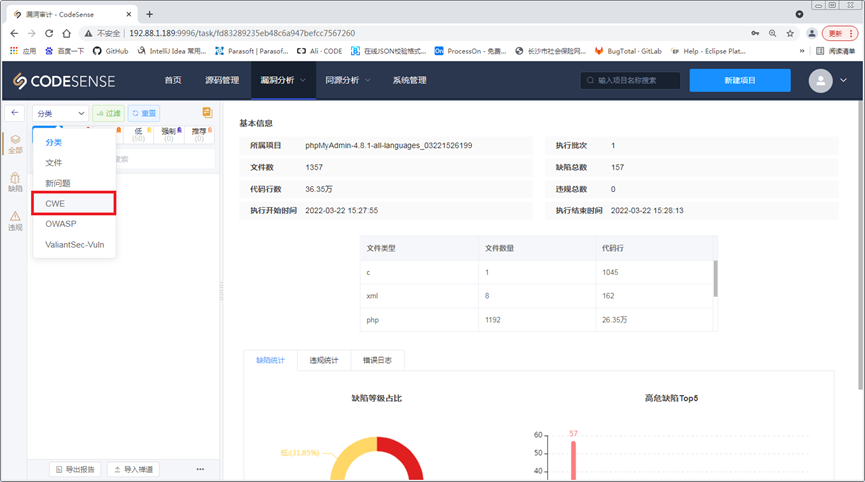Go to 首页 in the navigation bar
Screen dimensions: 865x482
point(173,81)
